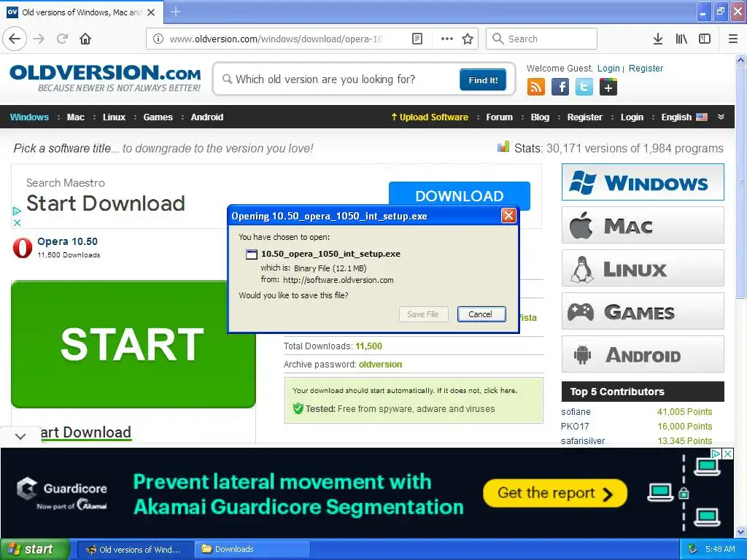Screen dimensions: 747x560
Task: Open the LINUX sidebar category button
Action: 643,268
